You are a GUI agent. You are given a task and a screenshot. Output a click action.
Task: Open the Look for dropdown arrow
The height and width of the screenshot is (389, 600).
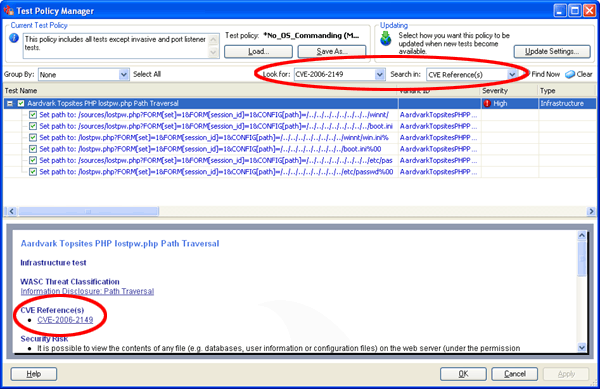coord(379,74)
